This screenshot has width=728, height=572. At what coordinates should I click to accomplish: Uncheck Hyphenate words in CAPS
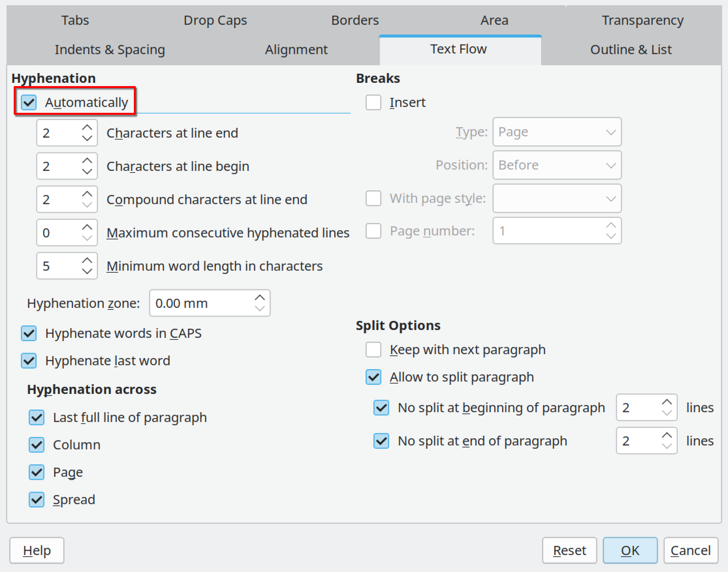click(28, 333)
